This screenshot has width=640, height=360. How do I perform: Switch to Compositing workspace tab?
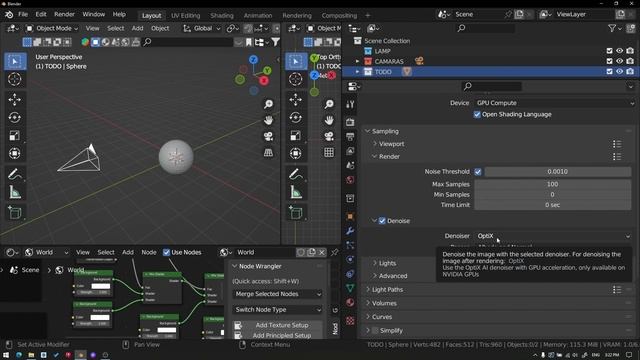point(339,16)
